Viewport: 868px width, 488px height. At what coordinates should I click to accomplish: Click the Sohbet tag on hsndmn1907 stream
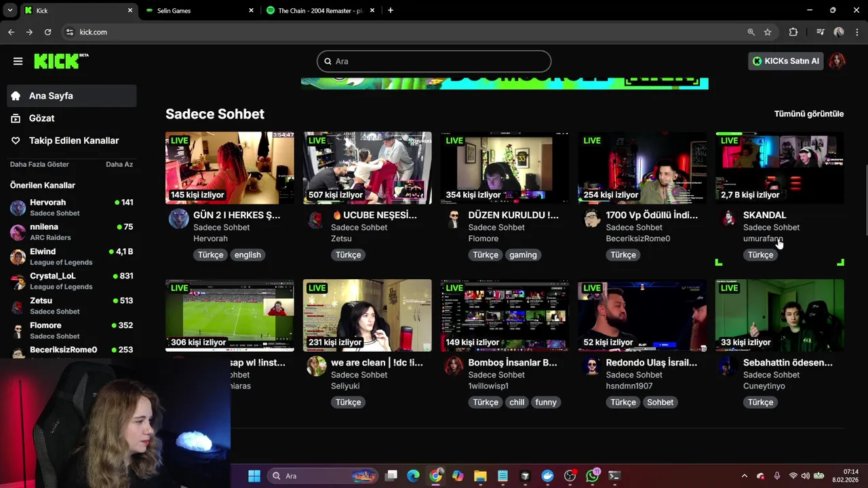click(660, 403)
